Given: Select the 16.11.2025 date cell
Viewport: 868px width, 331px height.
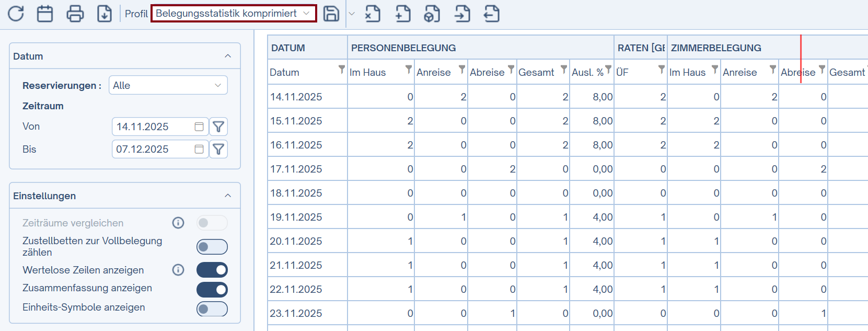Looking at the screenshot, I should tap(307, 145).
